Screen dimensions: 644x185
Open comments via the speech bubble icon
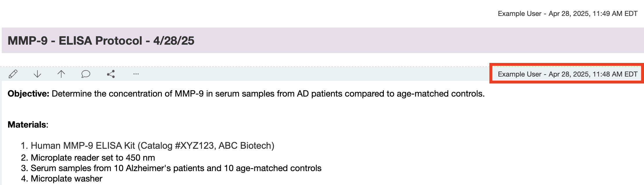point(86,74)
